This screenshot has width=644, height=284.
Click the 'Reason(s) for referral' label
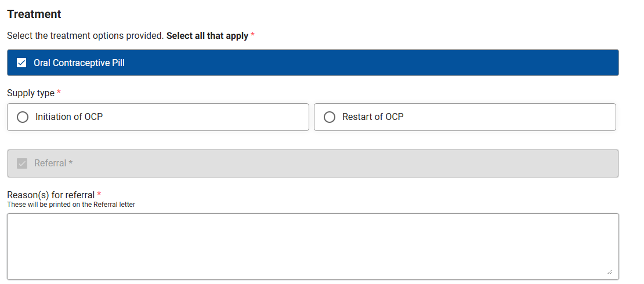coord(51,195)
